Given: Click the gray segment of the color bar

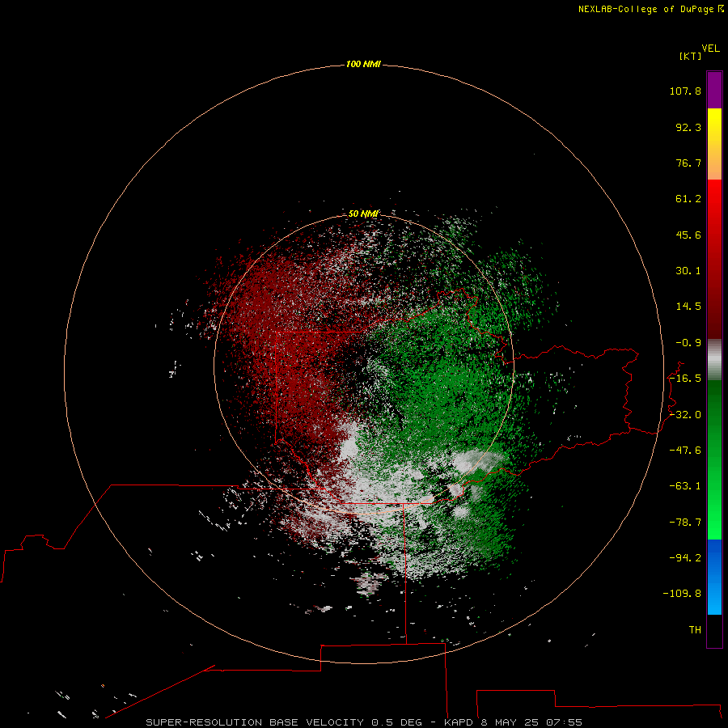Looking at the screenshot, I should (x=714, y=360).
